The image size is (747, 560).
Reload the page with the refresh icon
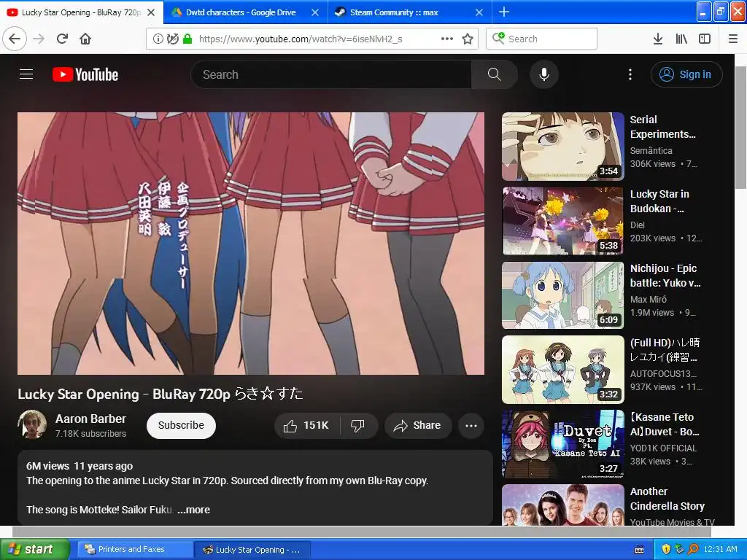point(62,39)
